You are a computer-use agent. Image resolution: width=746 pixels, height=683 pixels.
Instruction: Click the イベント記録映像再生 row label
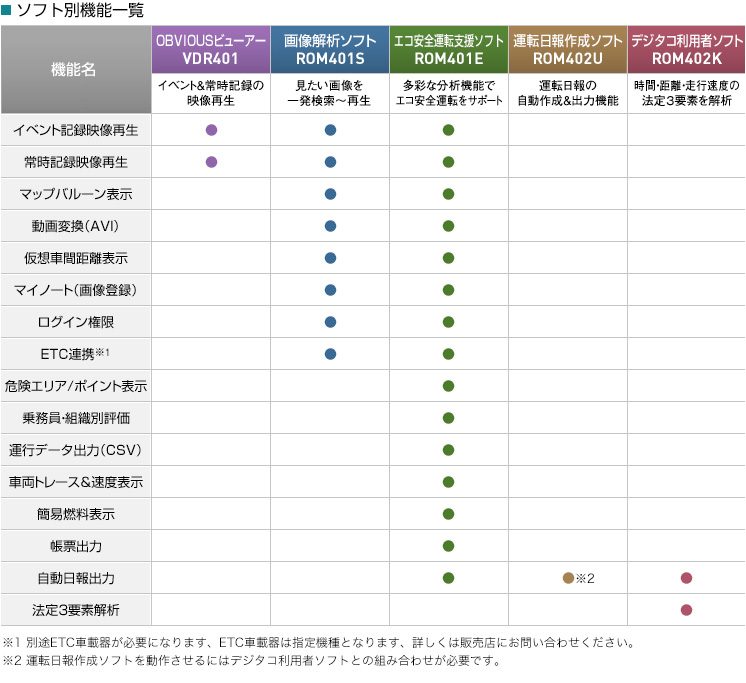[x=76, y=130]
